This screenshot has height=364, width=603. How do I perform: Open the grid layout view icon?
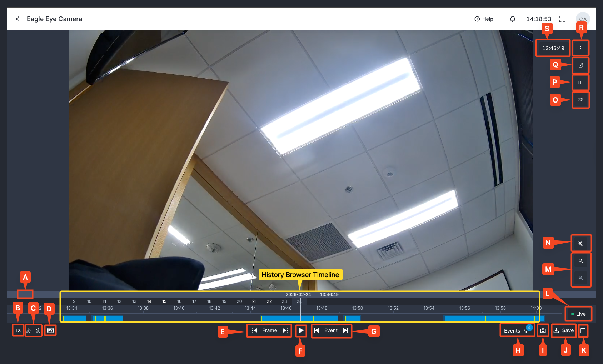[581, 100]
